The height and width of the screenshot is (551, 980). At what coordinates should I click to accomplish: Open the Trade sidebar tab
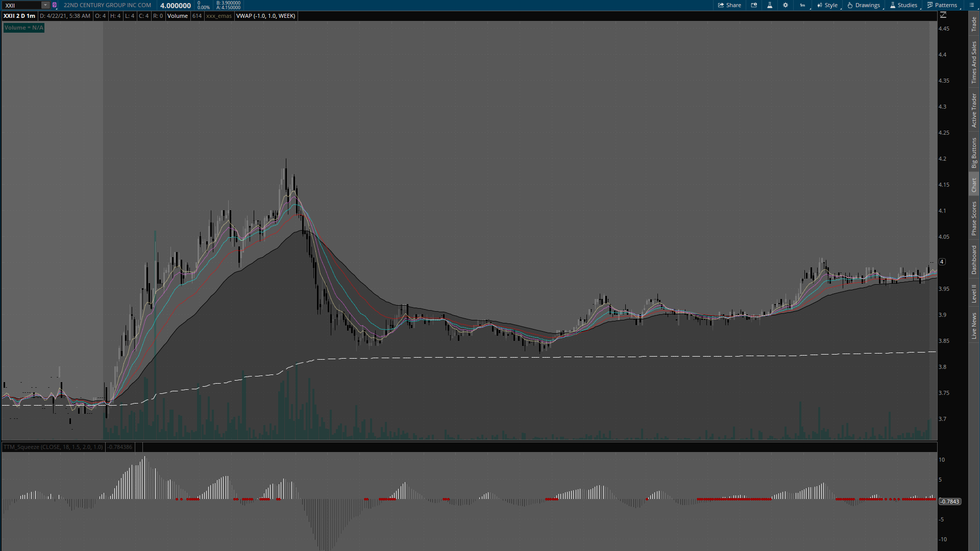[x=974, y=23]
